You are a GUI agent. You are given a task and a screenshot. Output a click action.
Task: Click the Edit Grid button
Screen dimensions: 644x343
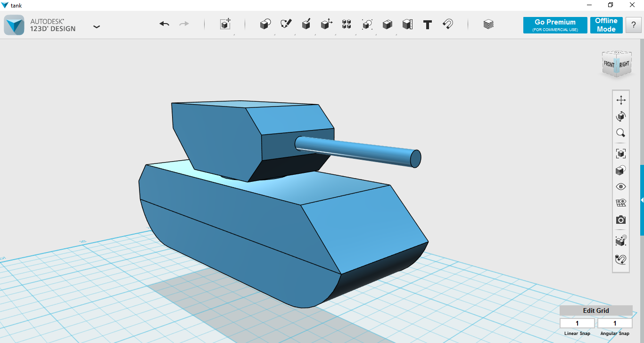coord(596,310)
